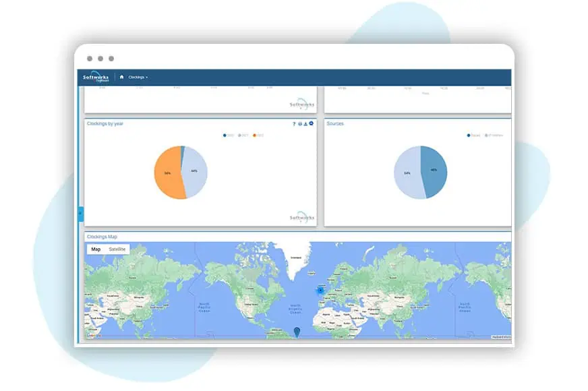Viewport: 588px width, 391px height.
Task: Click the home icon in the navbar
Action: click(x=121, y=77)
